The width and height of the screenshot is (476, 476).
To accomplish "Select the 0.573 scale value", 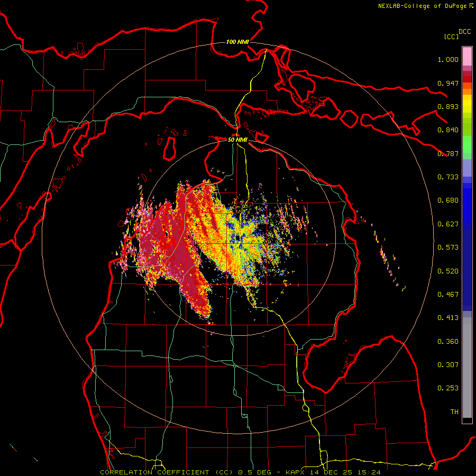I will (448, 248).
